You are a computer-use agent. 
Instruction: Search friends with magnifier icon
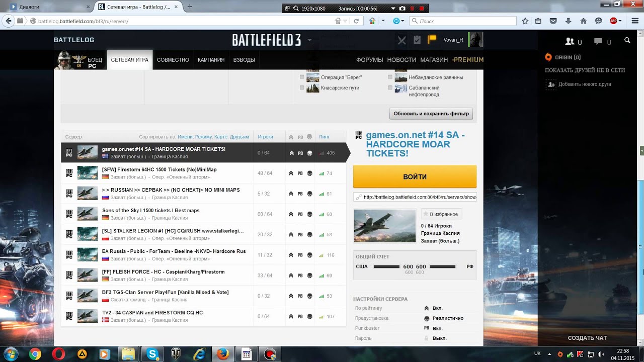[x=627, y=41]
